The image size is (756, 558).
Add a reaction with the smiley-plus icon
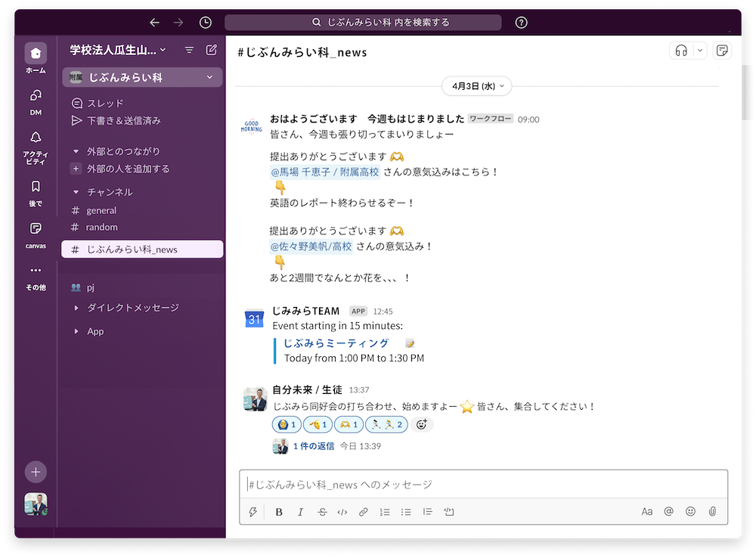(x=421, y=424)
